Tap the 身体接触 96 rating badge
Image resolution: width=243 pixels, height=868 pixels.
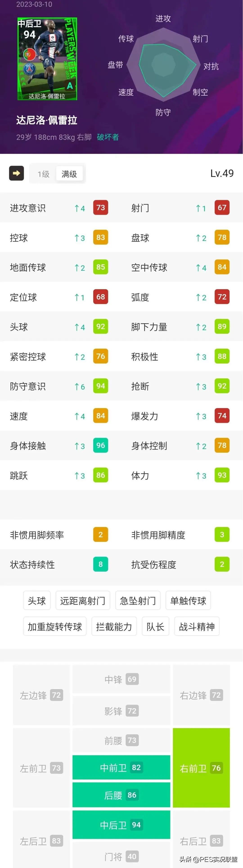click(101, 445)
